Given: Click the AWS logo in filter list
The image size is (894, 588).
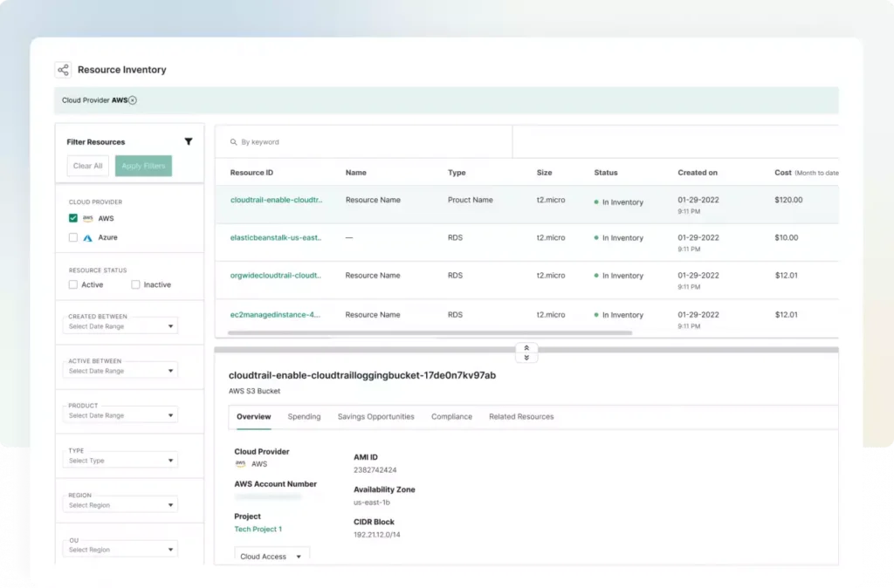Looking at the screenshot, I should click(x=87, y=219).
